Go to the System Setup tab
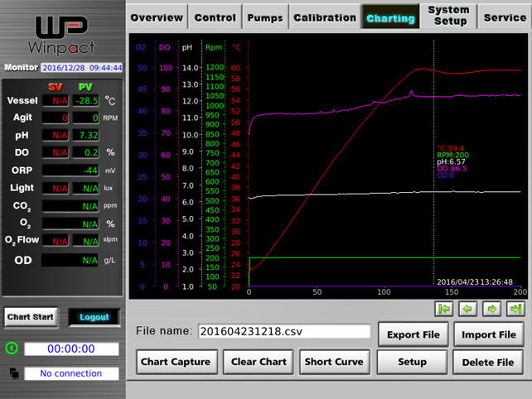Viewport: 532px width, 399px height. tap(450, 16)
